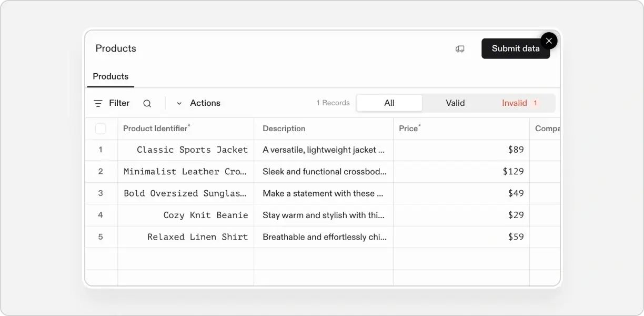Click the Products title heading
This screenshot has height=316, width=644.
116,48
